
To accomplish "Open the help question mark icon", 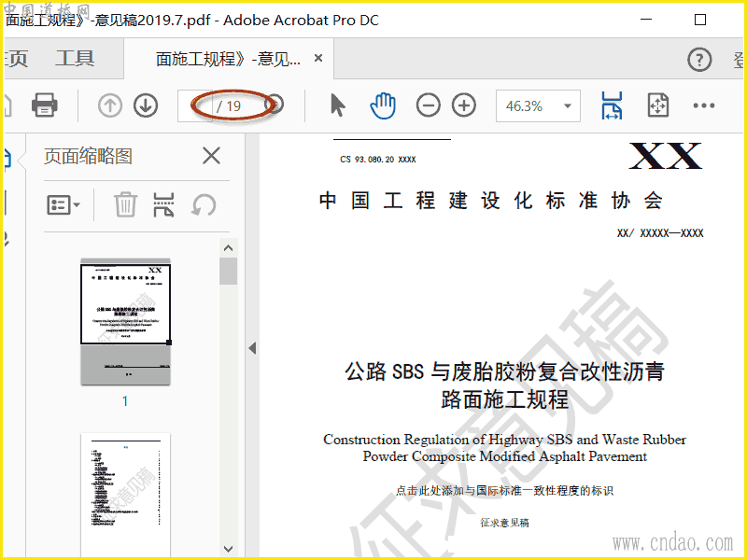I will click(699, 60).
